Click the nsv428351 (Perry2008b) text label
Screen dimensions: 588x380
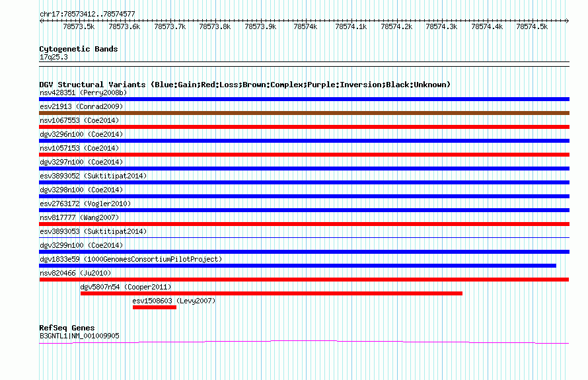[83, 93]
